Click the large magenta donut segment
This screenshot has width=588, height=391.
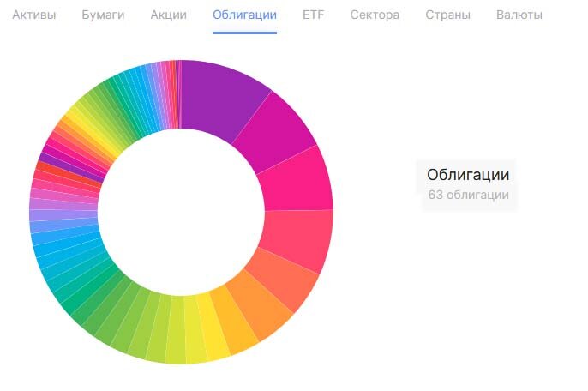[276, 131]
